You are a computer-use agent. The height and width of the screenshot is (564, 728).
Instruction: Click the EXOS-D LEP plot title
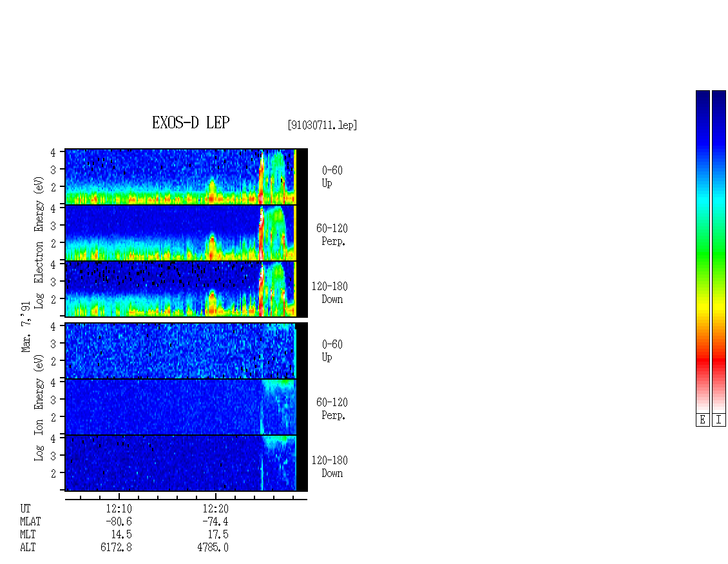click(x=191, y=122)
